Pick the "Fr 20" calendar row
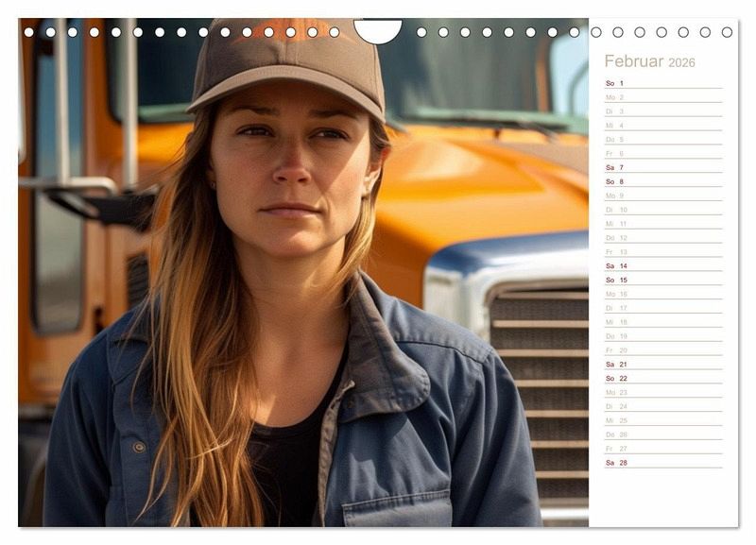The image size is (756, 545). [663, 349]
